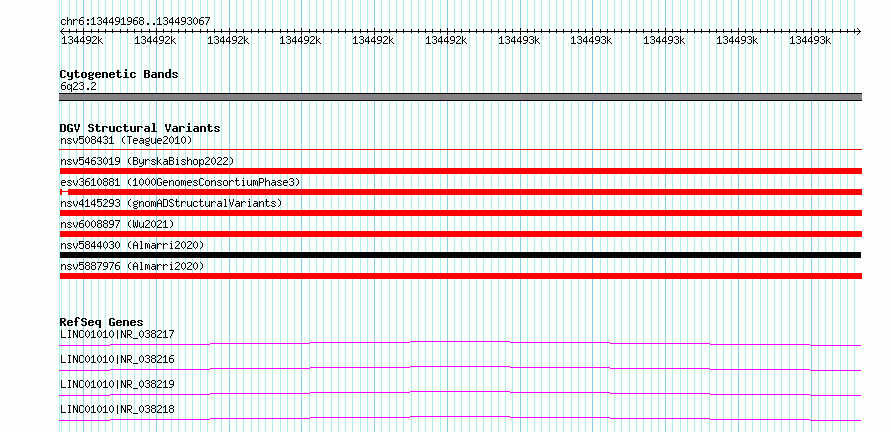Click the red bar under nsv5463019
The image size is (890, 432).
460,171
